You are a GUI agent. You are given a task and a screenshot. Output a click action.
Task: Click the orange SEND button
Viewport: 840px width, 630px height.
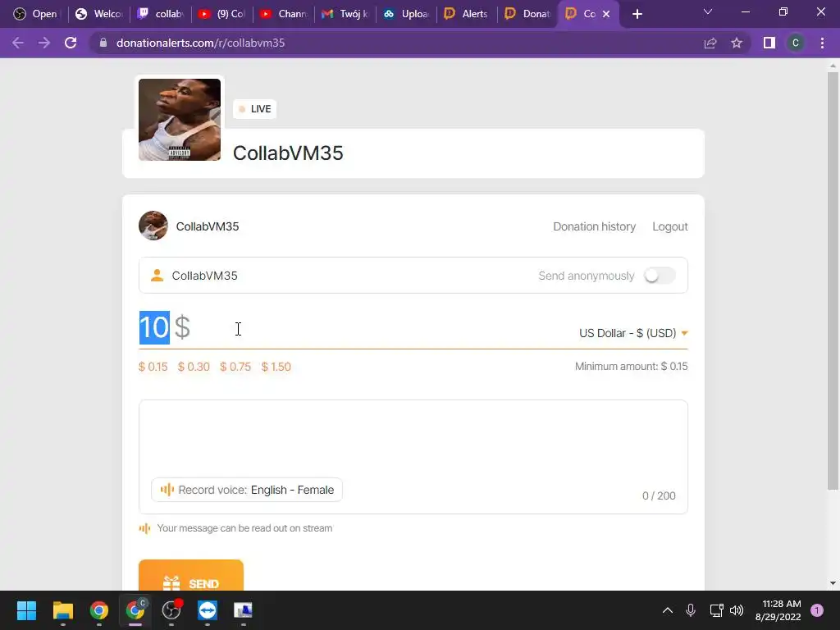click(190, 575)
